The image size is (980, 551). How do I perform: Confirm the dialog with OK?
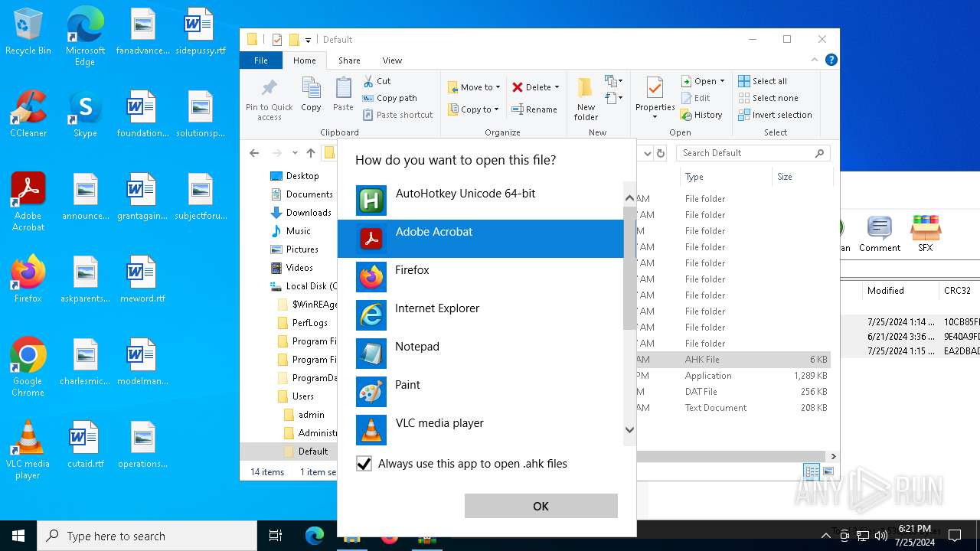pos(541,506)
